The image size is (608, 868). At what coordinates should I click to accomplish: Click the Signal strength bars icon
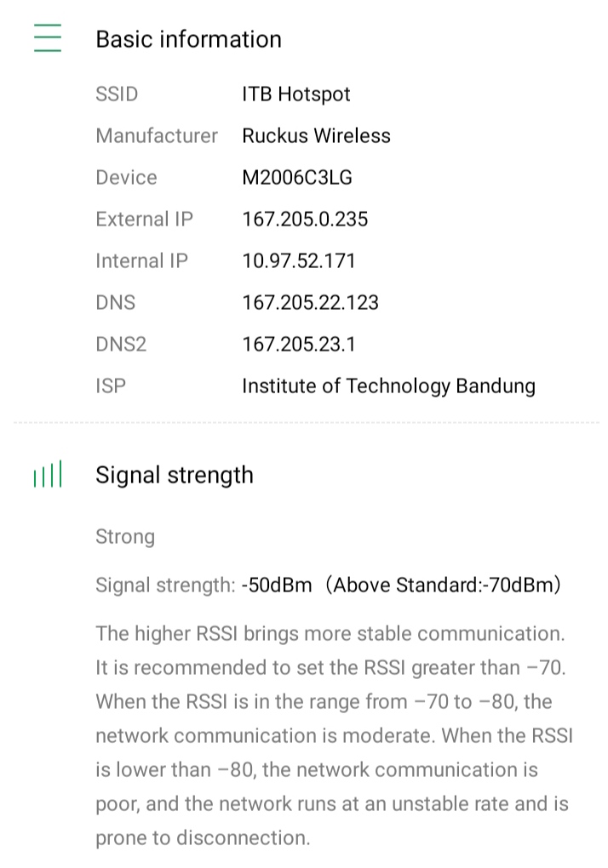pos(48,475)
